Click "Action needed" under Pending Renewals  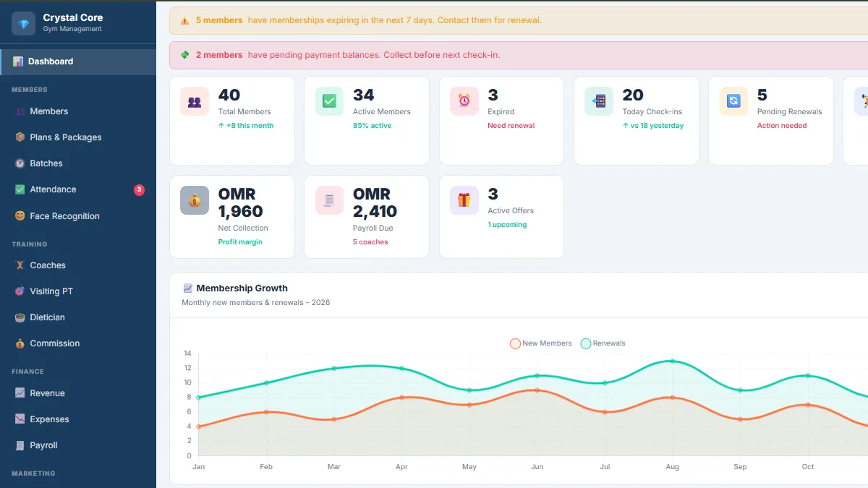point(782,126)
